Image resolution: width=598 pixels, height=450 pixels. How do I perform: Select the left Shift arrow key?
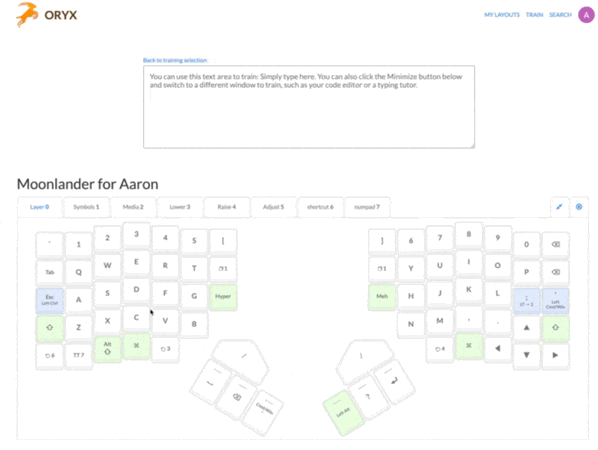click(50, 327)
